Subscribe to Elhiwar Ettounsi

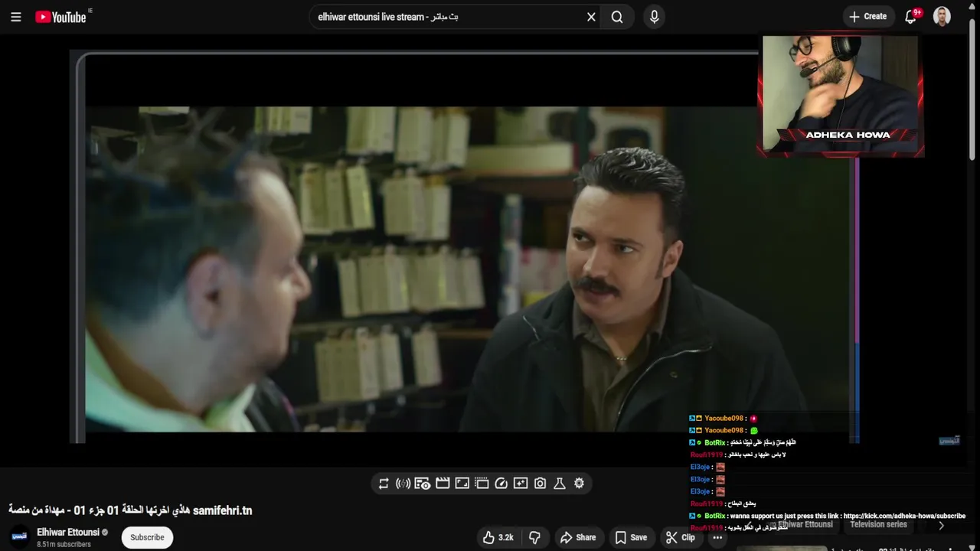tap(147, 537)
